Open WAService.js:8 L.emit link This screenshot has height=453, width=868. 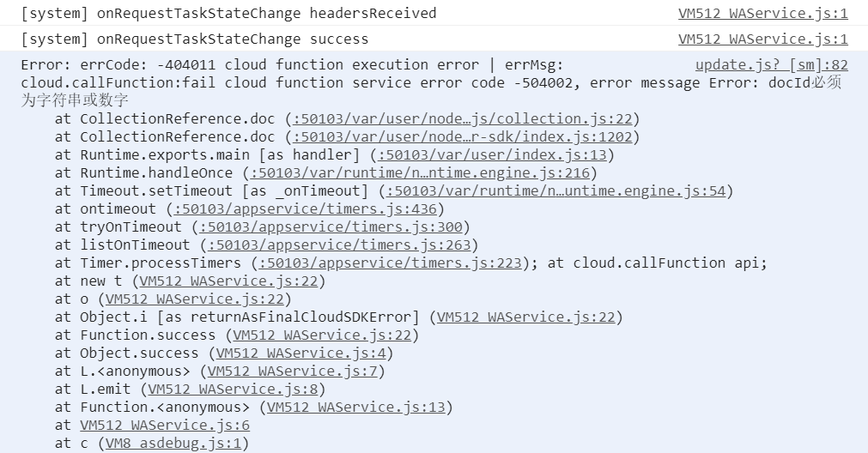233,389
